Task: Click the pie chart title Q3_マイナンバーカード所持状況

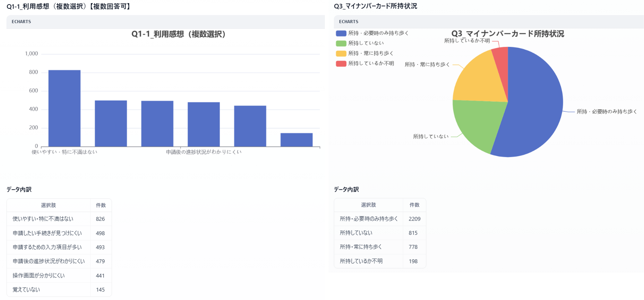Action: tap(508, 34)
